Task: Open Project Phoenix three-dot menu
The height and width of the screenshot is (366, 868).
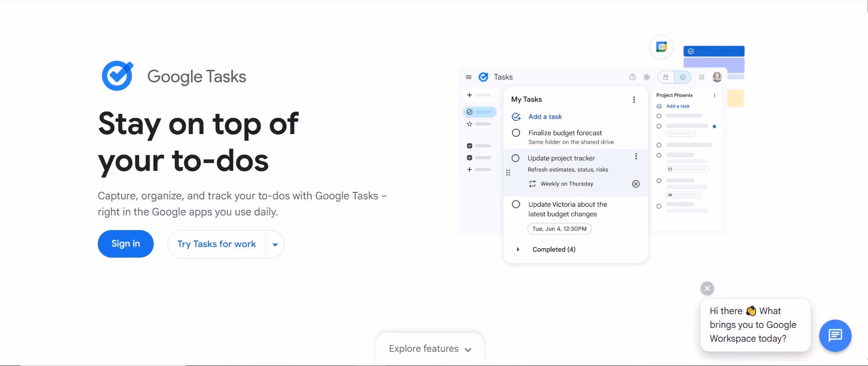Action: [x=714, y=96]
